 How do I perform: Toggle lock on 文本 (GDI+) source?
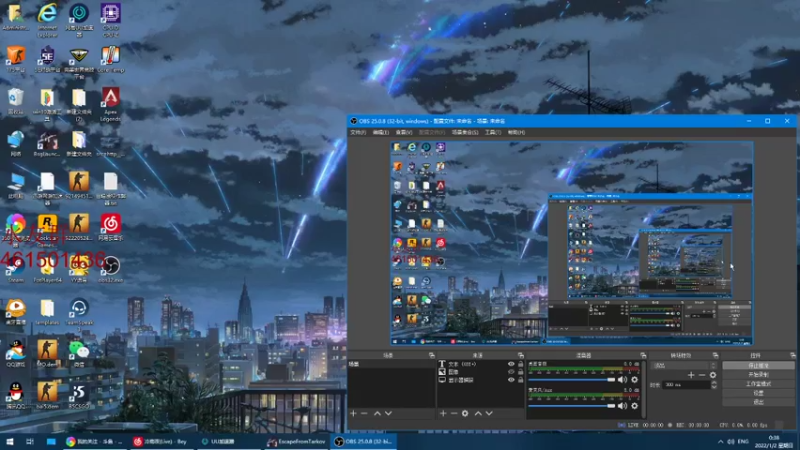point(520,364)
